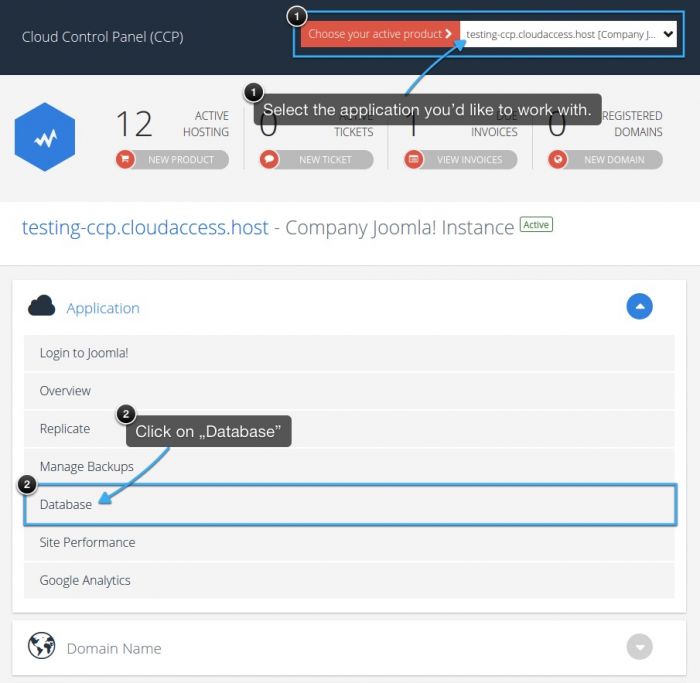Click the Application cloud icon
The height and width of the screenshot is (683, 700).
pyautogui.click(x=42, y=306)
